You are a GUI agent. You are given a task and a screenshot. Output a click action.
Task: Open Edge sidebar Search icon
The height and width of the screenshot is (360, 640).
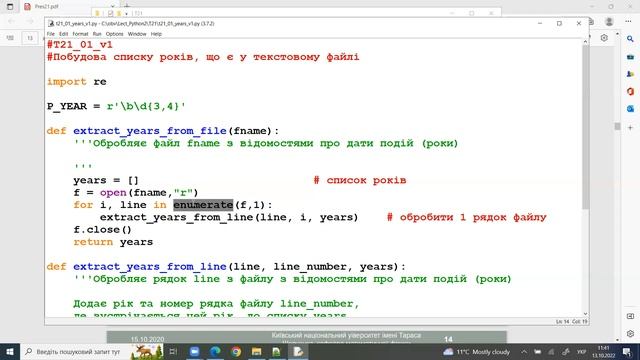click(x=630, y=39)
